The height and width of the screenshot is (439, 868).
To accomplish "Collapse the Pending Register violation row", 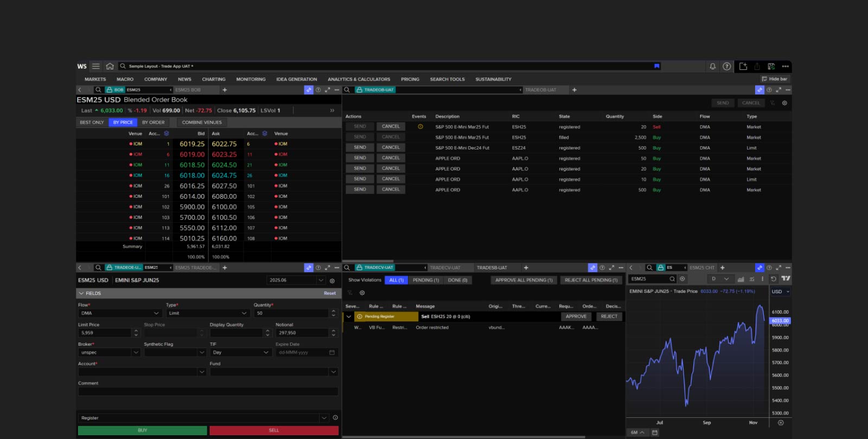I will pos(349,317).
